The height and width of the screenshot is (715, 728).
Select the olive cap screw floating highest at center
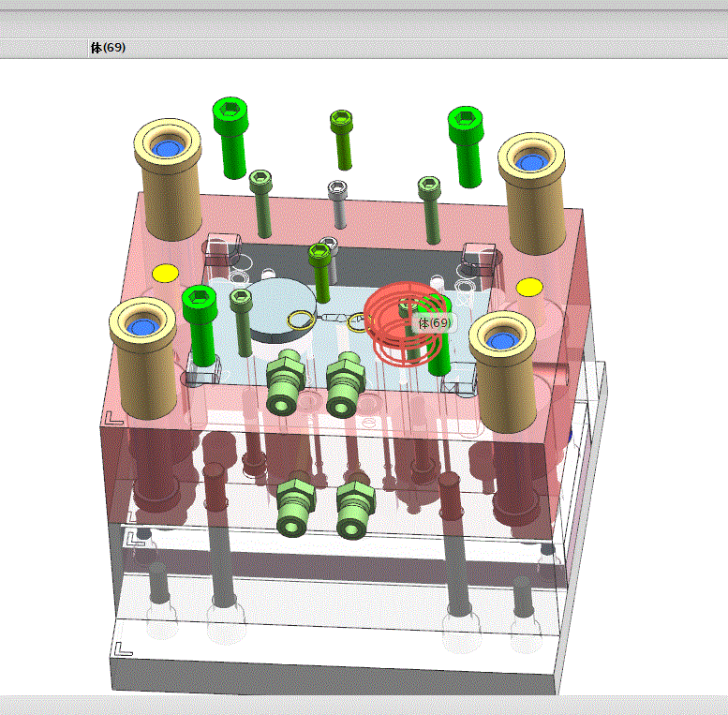click(x=342, y=140)
